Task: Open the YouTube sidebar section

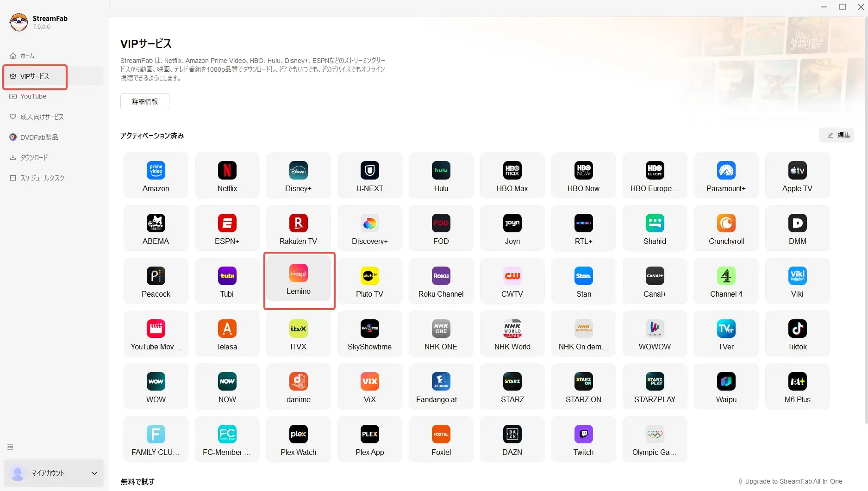Action: click(x=54, y=96)
